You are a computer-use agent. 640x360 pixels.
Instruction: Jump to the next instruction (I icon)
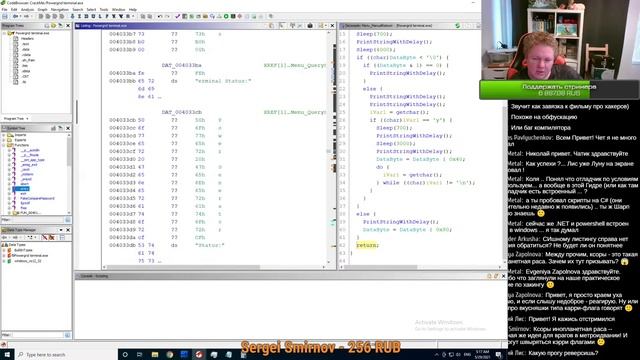tap(79, 16)
